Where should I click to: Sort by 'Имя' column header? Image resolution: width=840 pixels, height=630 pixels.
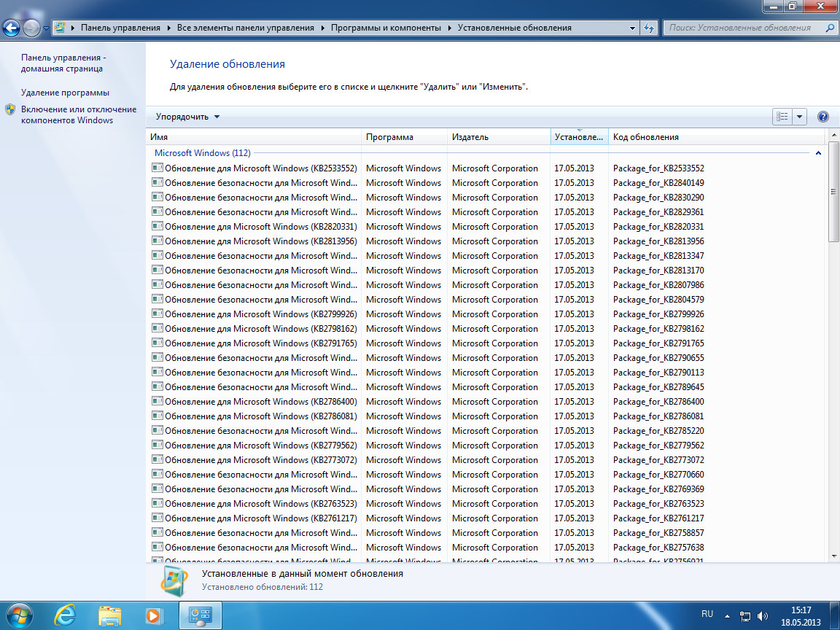pos(254,137)
